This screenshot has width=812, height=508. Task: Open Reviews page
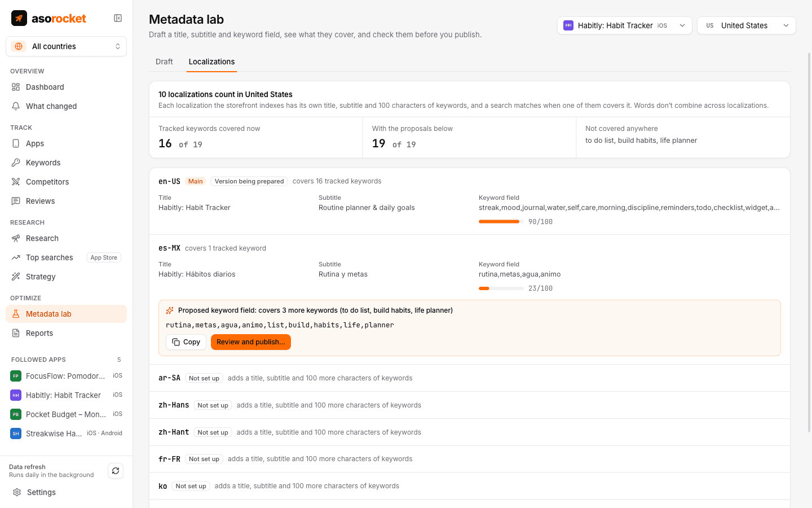tap(66, 201)
